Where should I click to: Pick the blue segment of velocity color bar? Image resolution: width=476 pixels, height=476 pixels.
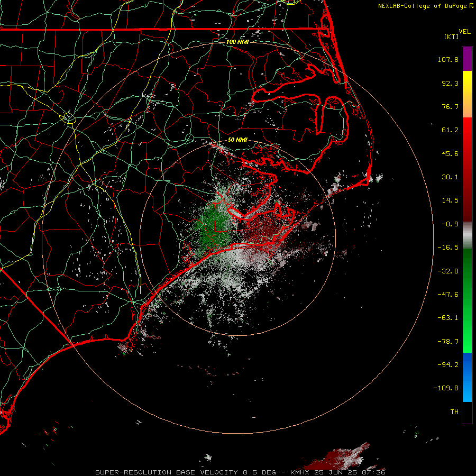pos(467,377)
